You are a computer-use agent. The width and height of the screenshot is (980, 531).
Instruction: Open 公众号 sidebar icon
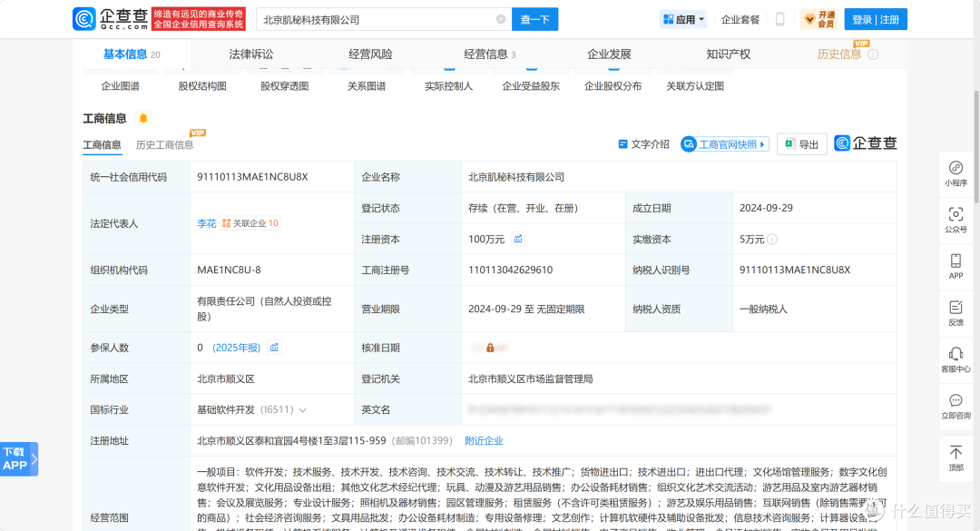(955, 221)
